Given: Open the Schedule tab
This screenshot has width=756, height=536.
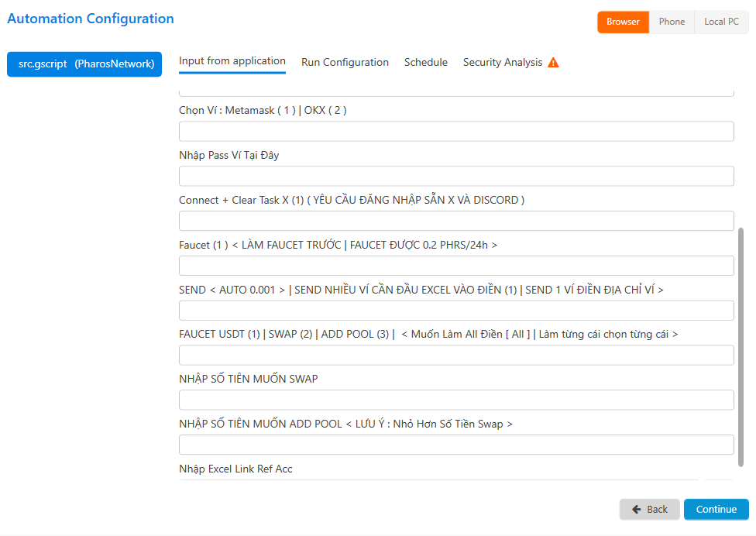Looking at the screenshot, I should pyautogui.click(x=426, y=62).
